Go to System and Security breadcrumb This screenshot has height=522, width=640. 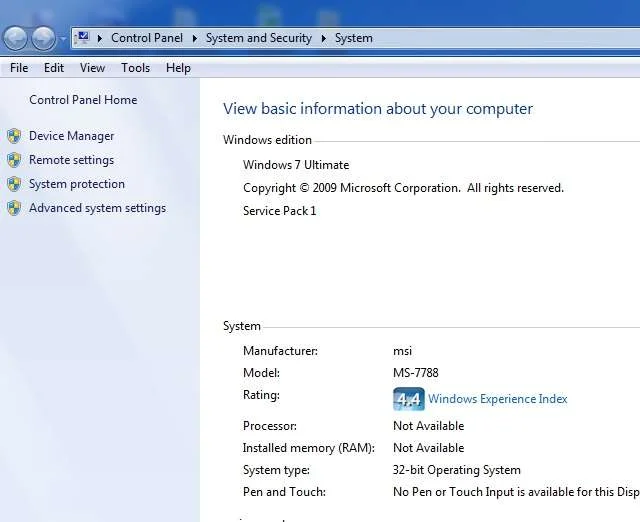[259, 38]
